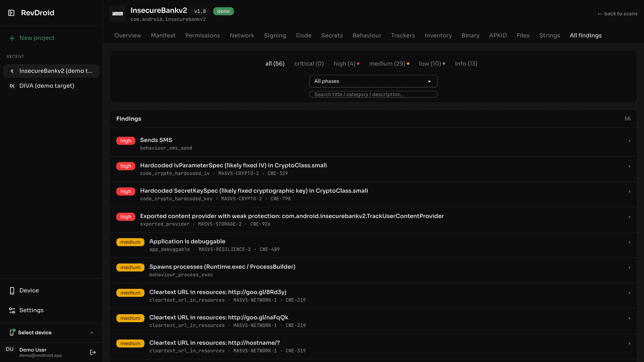Open the Behaviour tab
644x362 pixels.
[367, 36]
